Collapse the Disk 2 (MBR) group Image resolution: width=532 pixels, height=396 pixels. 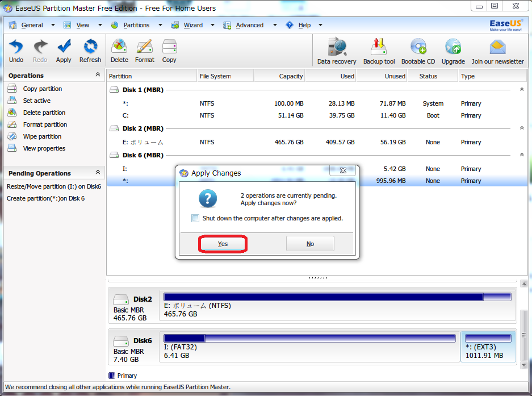(522, 128)
